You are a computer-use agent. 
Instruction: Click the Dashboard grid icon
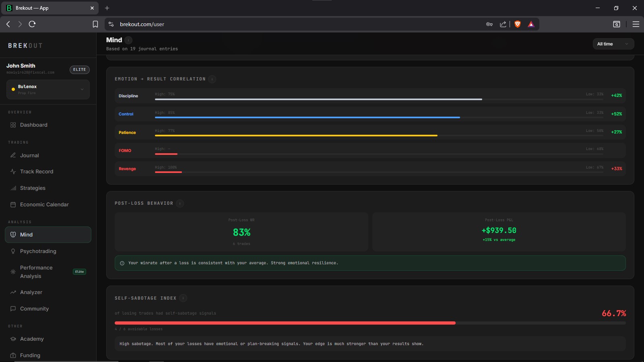[x=13, y=125]
